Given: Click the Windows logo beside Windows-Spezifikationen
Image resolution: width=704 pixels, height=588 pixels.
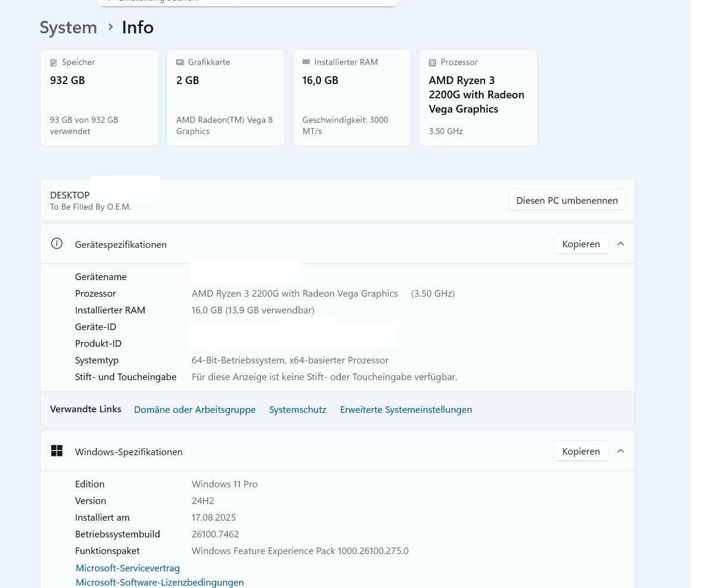Looking at the screenshot, I should [57, 450].
